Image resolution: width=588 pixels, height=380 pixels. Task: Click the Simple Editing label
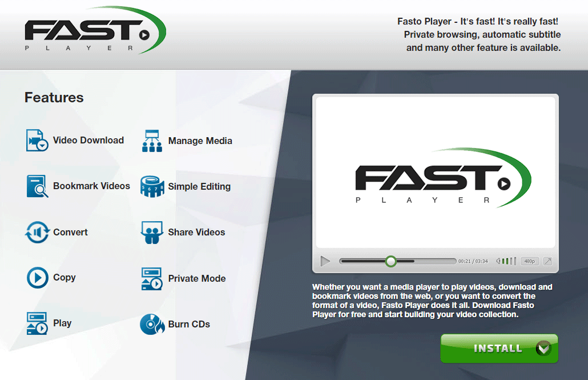click(x=199, y=187)
